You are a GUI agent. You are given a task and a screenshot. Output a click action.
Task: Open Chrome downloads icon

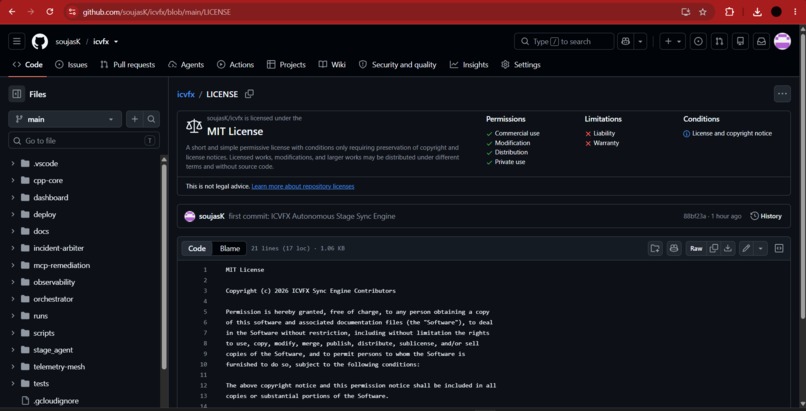pyautogui.click(x=757, y=12)
